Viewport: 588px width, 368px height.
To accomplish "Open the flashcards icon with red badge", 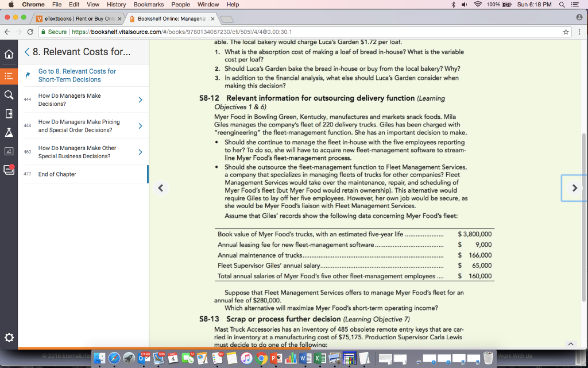I will (9, 170).
